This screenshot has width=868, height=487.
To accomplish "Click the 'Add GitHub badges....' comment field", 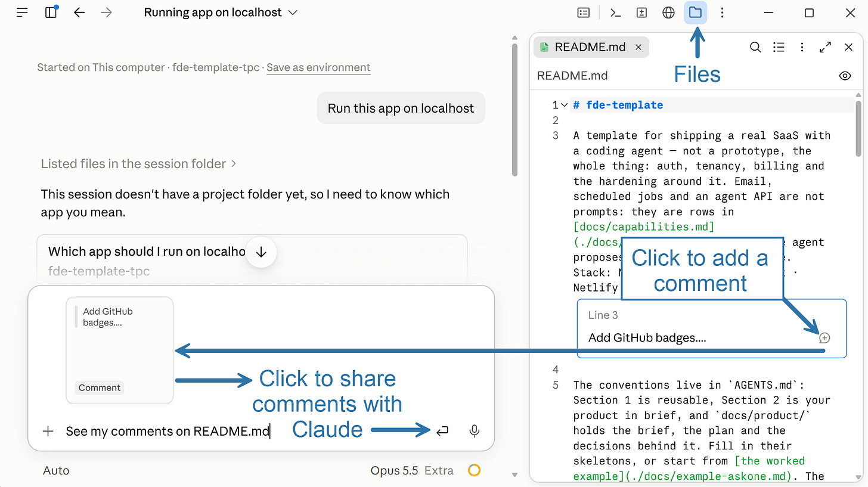I will point(647,338).
